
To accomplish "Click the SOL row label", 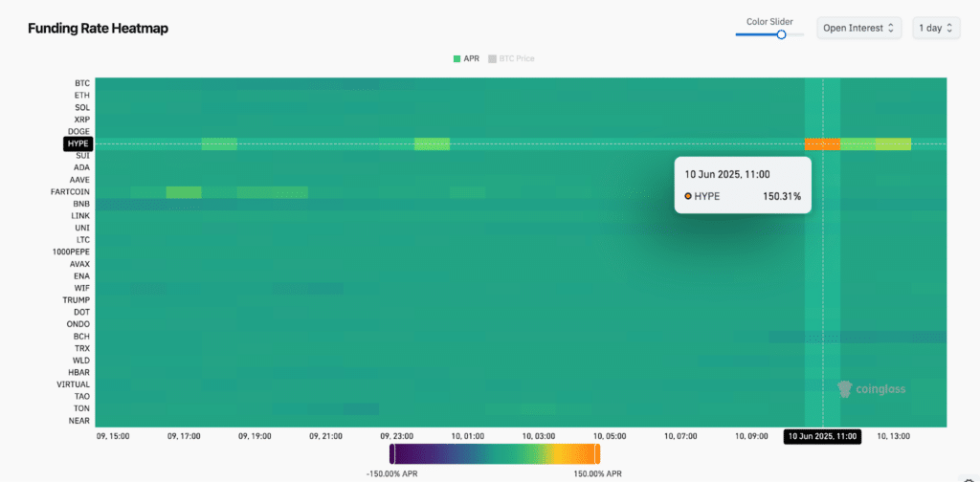I will (82, 107).
